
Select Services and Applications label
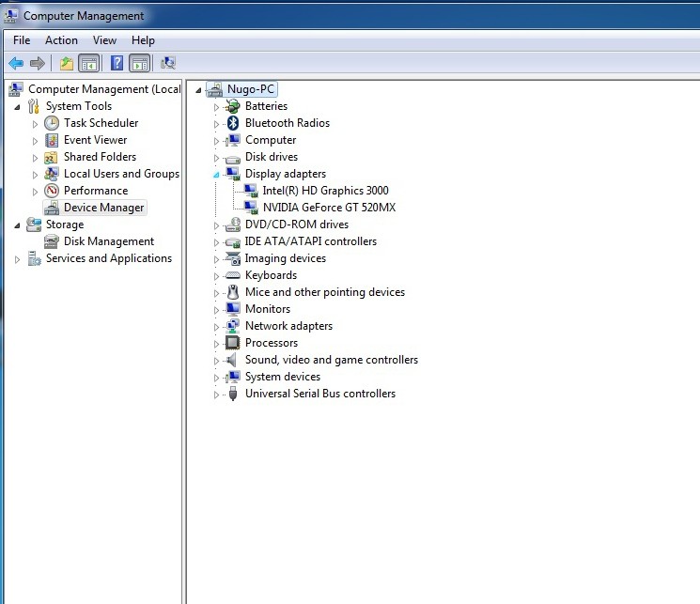108,258
